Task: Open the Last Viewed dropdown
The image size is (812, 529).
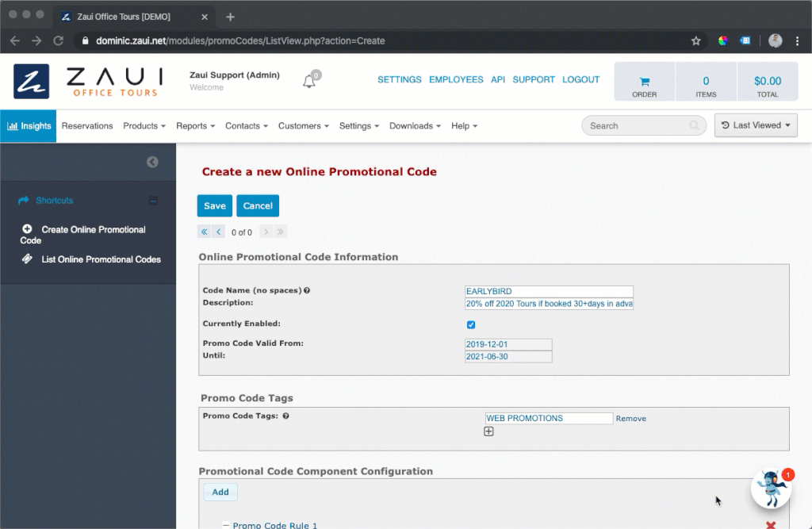Action: (x=755, y=125)
